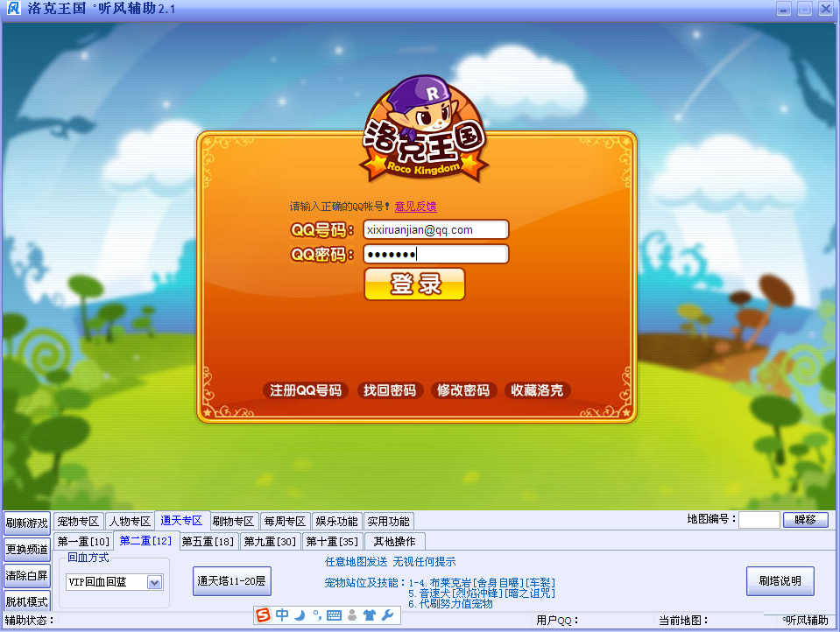Select the 第十重[35] sub-tab

pyautogui.click(x=332, y=542)
